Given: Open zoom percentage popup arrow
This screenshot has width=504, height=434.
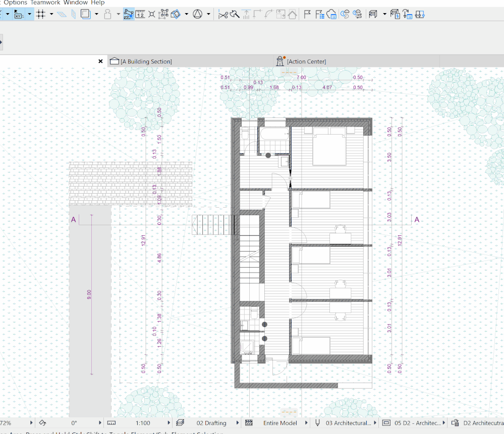Looking at the screenshot, I should [x=31, y=423].
